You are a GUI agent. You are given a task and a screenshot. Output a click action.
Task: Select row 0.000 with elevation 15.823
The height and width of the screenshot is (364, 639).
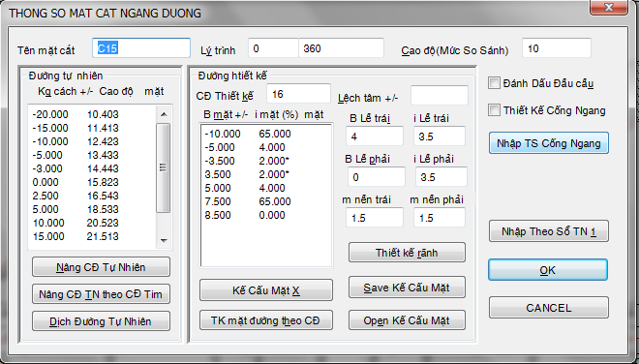pos(92,182)
